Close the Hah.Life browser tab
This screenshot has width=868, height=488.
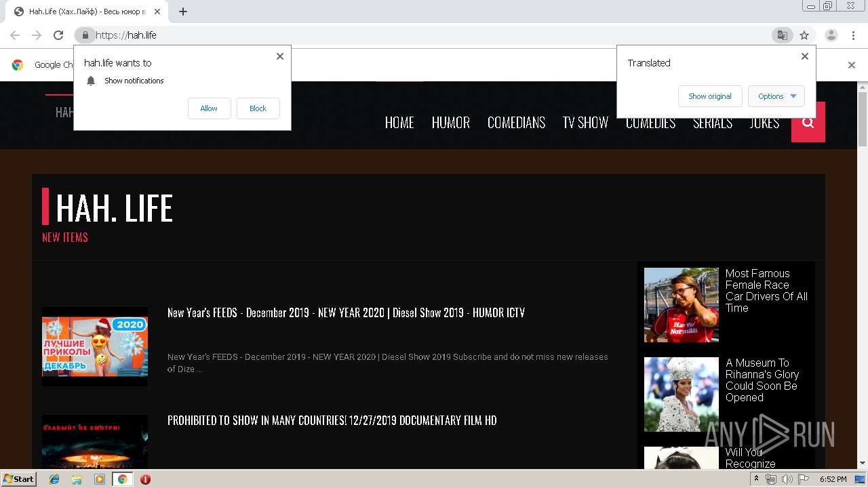(x=157, y=12)
